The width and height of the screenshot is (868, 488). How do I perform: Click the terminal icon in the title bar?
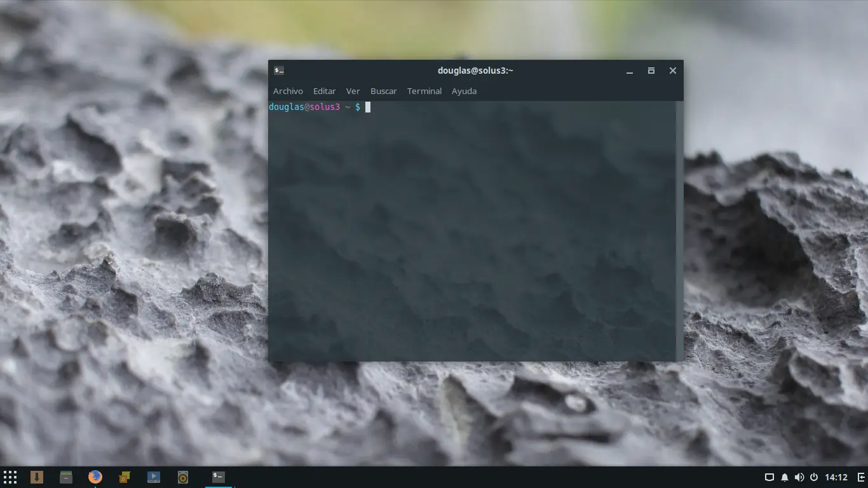click(x=279, y=71)
